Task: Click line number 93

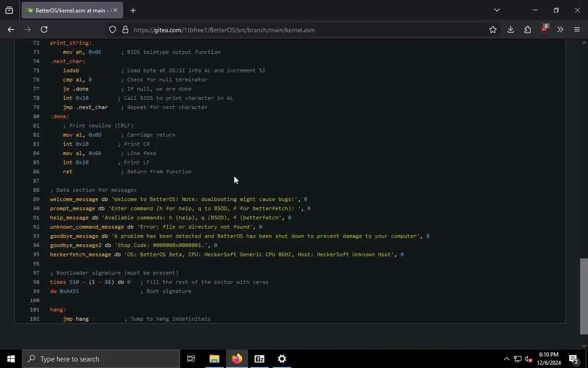Action: [36, 236]
